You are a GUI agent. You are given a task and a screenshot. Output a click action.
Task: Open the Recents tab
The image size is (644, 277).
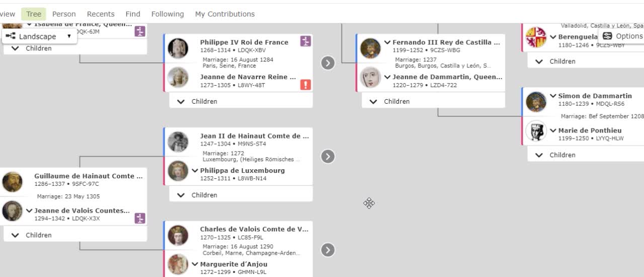[101, 14]
